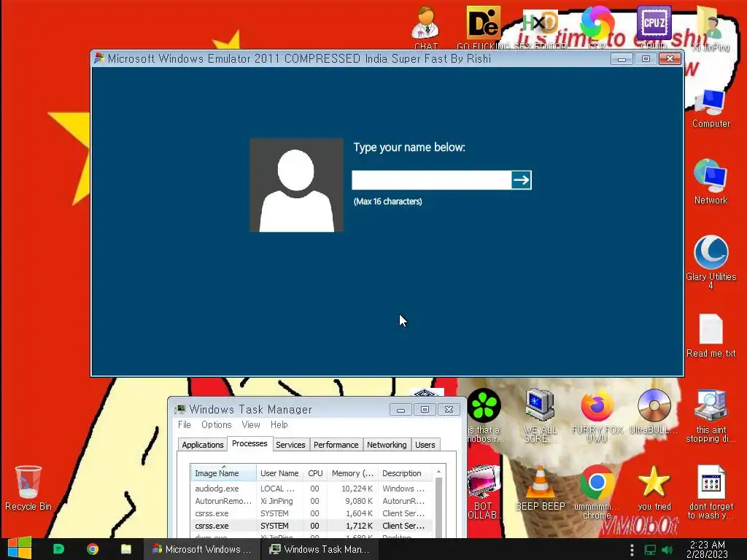Switch to the Networking tab
This screenshot has height=560, width=747.
pos(387,445)
